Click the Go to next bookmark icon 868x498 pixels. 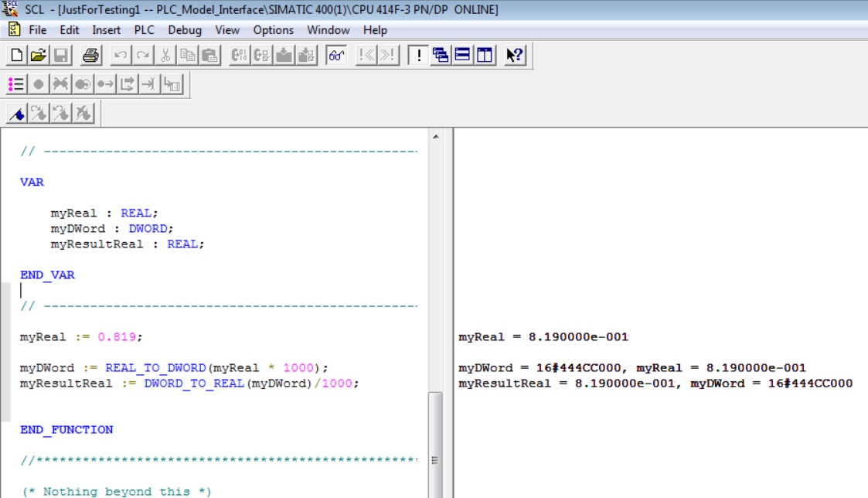[39, 114]
